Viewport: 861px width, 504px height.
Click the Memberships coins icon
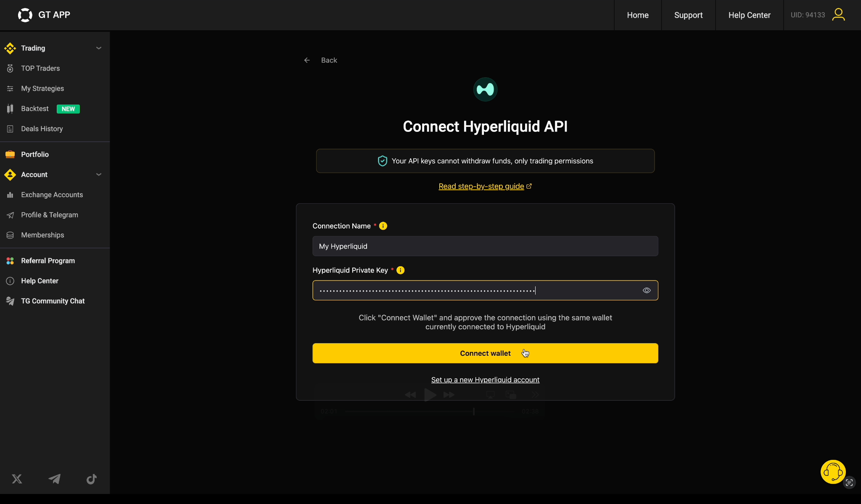coord(10,235)
